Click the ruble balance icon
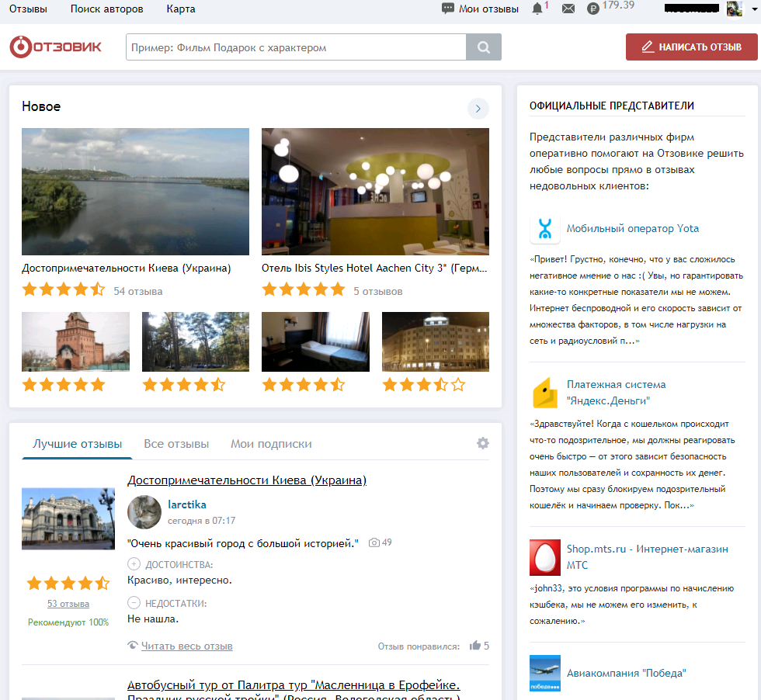This screenshot has width=761, height=700. [593, 9]
